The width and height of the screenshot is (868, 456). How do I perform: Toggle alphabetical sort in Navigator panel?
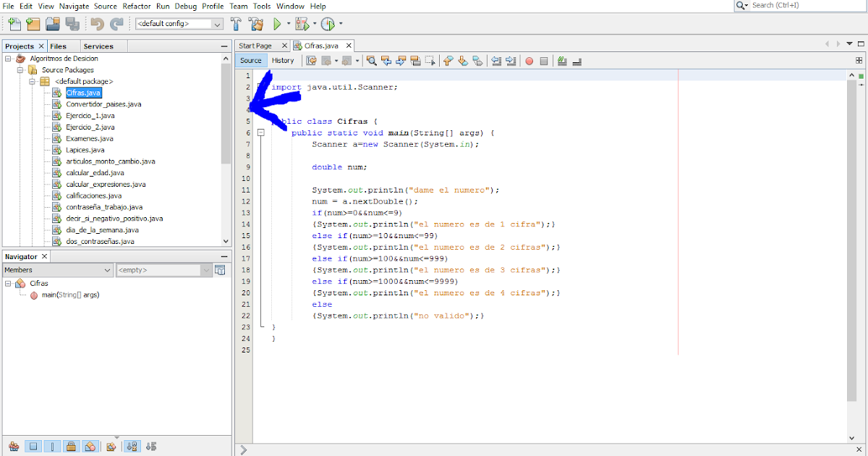pos(132,447)
